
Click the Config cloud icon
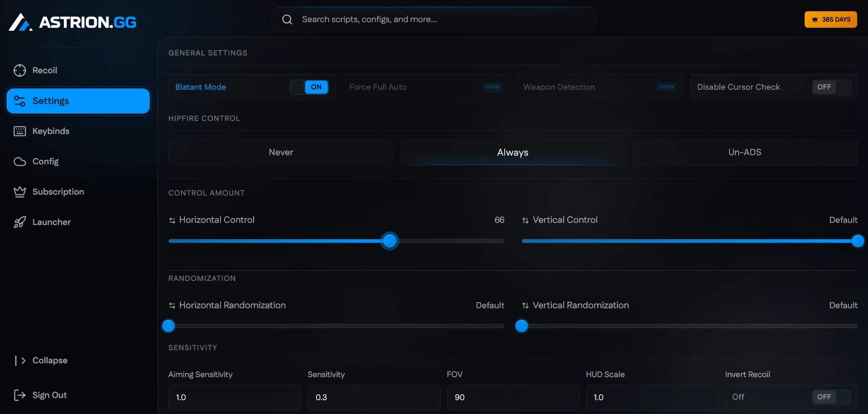20,161
